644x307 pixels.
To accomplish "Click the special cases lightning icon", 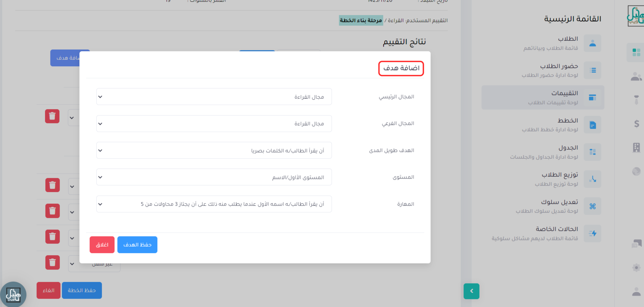I will coord(592,234).
